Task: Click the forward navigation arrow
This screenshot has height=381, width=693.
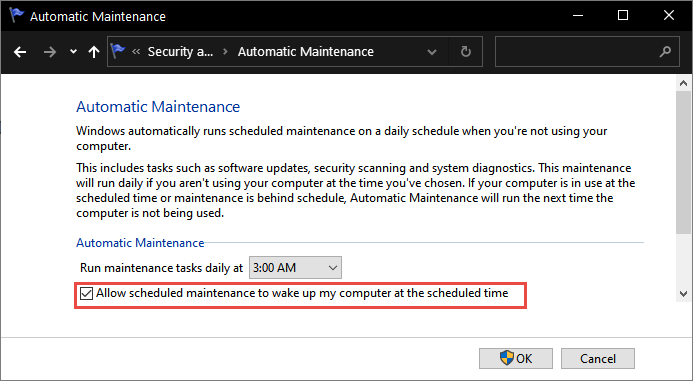Action: 50,52
